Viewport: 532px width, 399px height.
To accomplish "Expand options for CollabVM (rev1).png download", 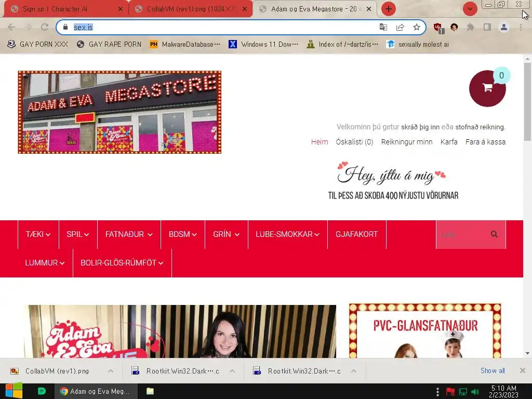I will pyautogui.click(x=111, y=371).
